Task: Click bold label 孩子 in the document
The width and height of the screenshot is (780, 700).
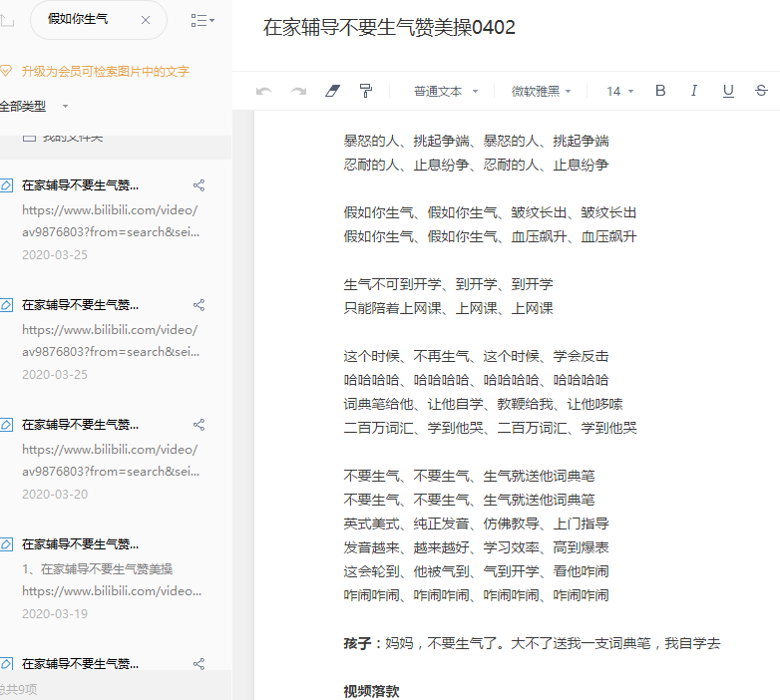Action: [357, 643]
